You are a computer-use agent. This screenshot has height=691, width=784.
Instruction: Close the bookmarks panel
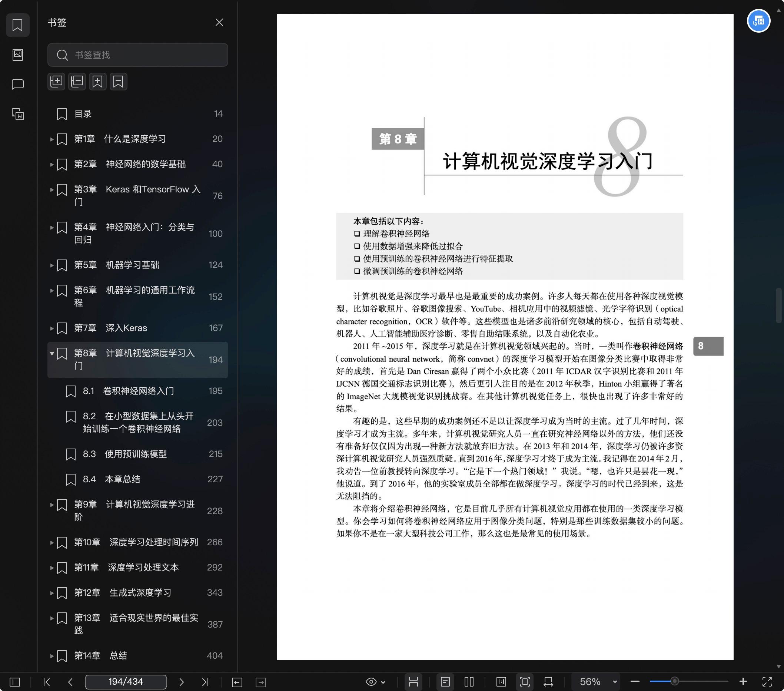(x=219, y=22)
